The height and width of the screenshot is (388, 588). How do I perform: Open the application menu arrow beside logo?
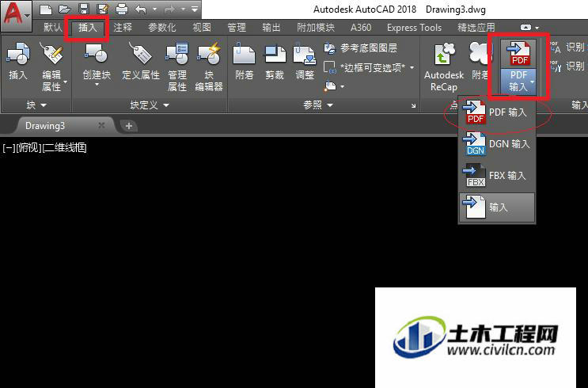point(27,16)
